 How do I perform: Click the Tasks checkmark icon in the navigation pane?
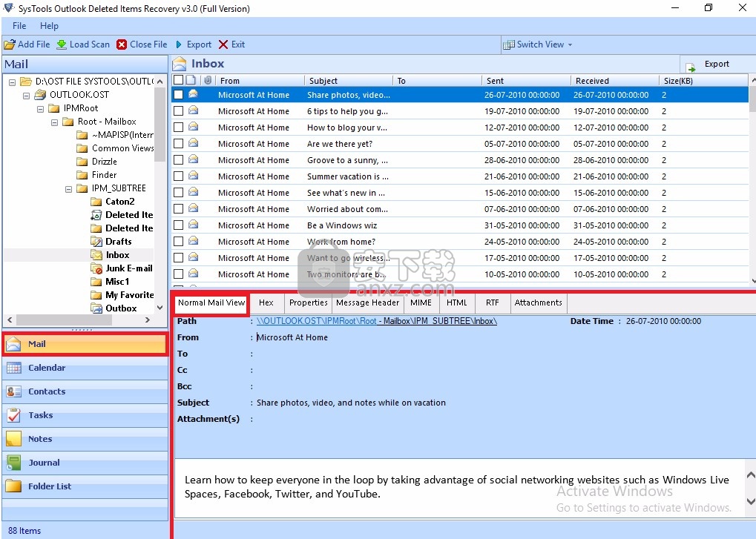pos(14,415)
